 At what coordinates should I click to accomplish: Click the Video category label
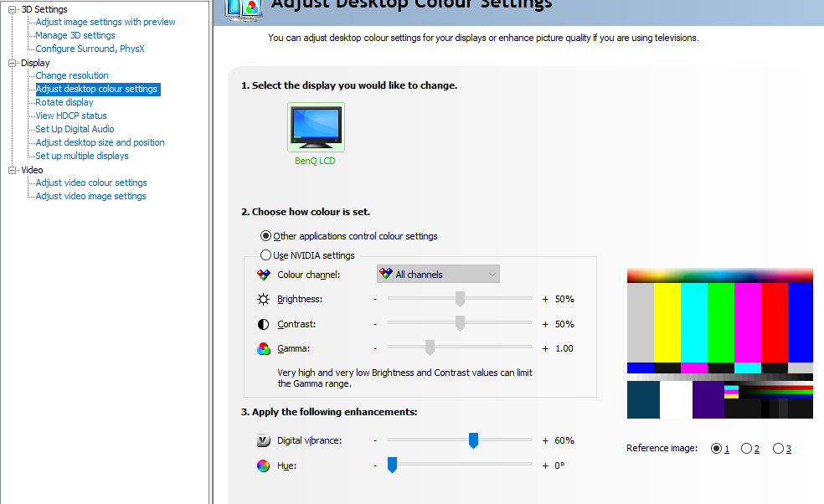point(32,170)
